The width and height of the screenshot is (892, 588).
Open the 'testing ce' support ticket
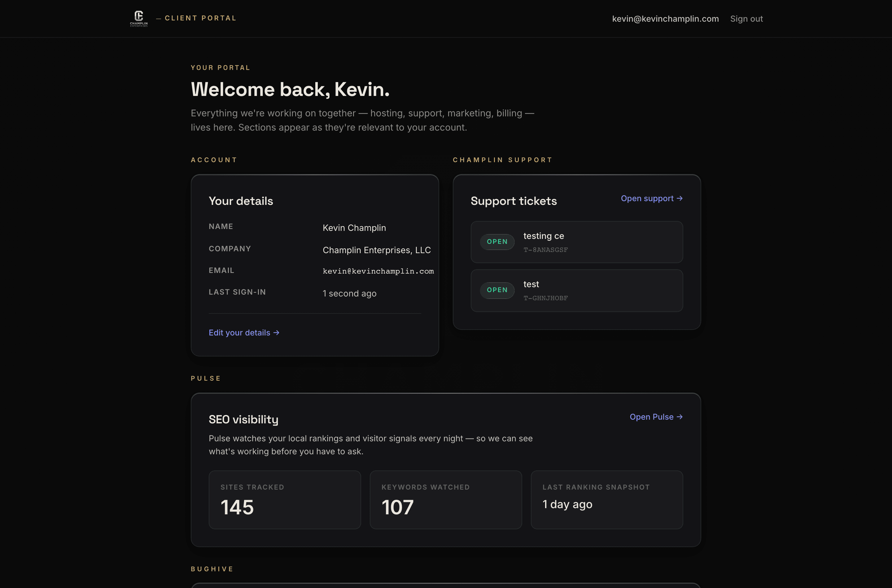tap(576, 242)
